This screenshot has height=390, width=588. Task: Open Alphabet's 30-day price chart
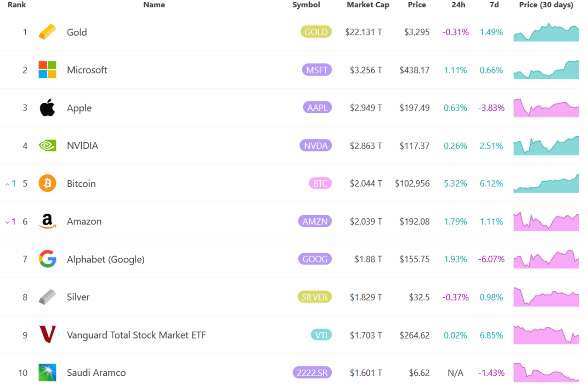click(x=546, y=259)
